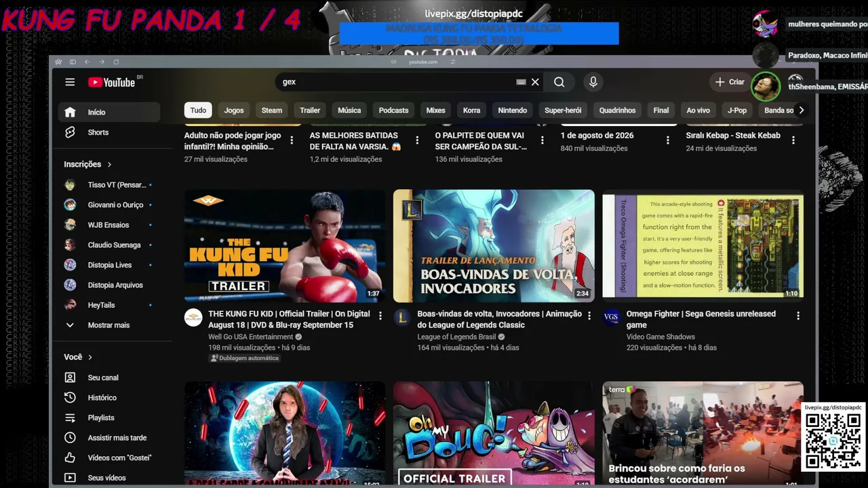Viewport: 868px width, 488px height.
Task: Open options menu for AS MELHORES BATIDAS video
Action: 416,140
